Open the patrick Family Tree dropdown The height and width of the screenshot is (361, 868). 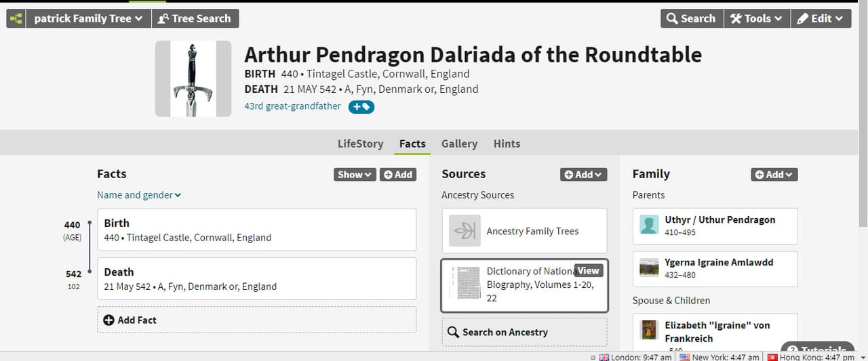(88, 19)
